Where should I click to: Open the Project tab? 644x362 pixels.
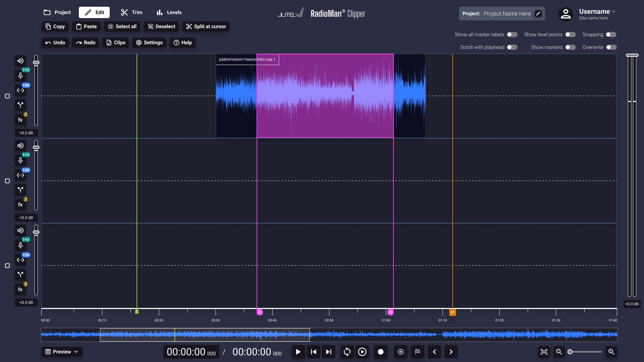coord(57,12)
